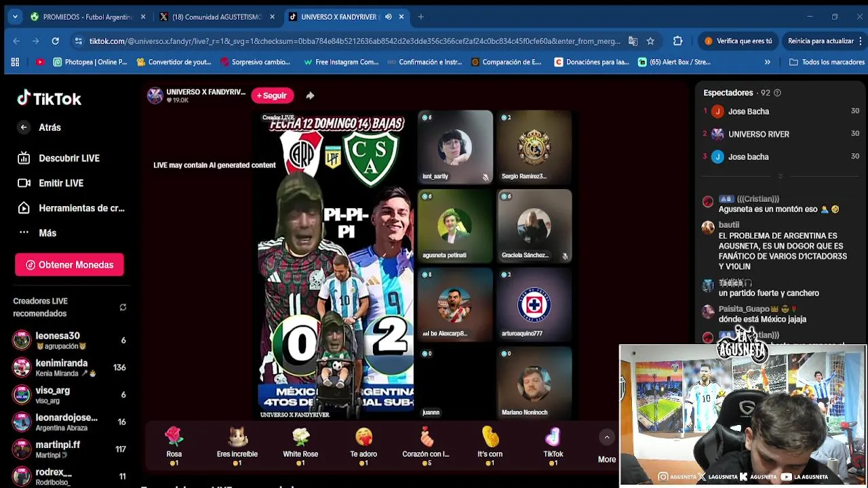The image size is (868, 488).
Task: Reload the page
Action: click(x=55, y=41)
